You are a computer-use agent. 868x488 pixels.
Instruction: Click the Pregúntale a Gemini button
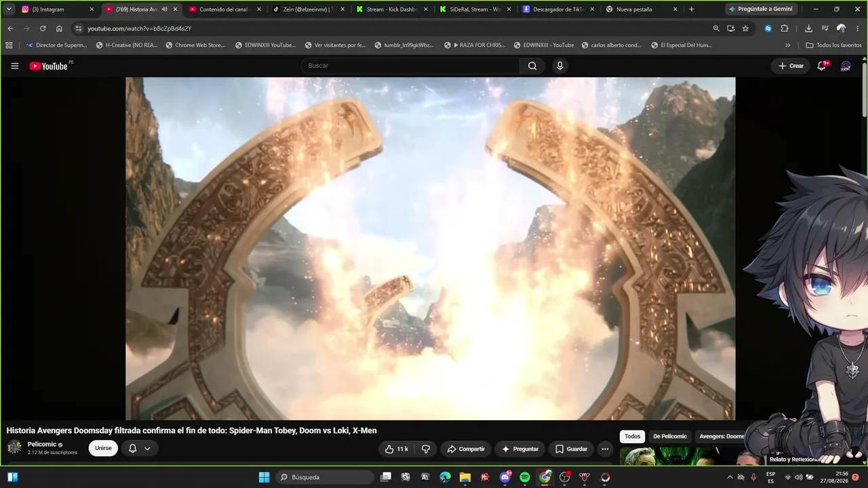[x=759, y=9]
